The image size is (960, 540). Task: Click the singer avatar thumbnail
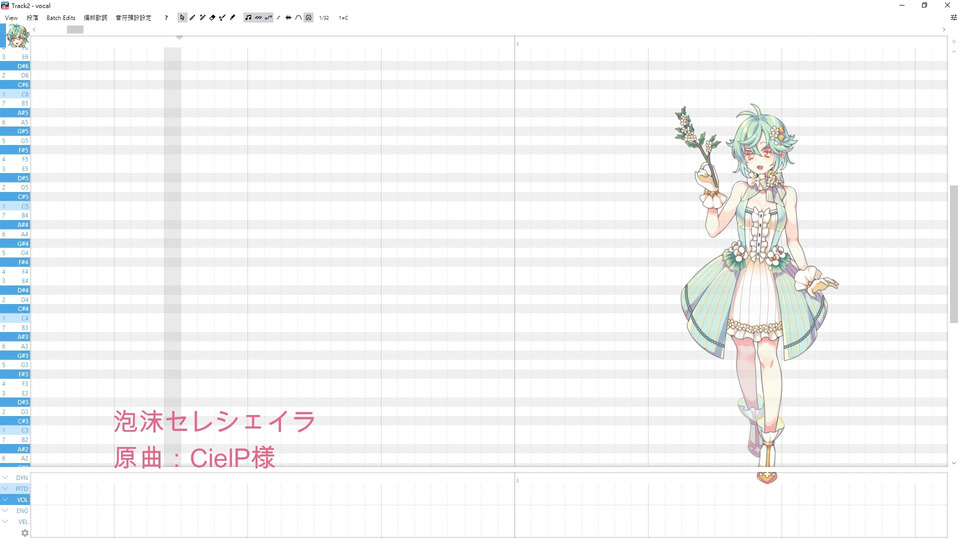tap(17, 36)
